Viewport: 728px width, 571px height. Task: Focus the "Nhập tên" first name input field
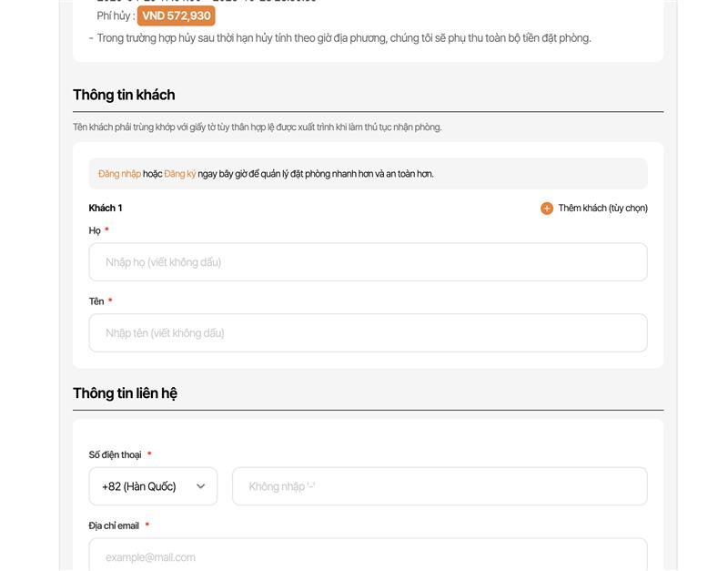[x=368, y=333]
